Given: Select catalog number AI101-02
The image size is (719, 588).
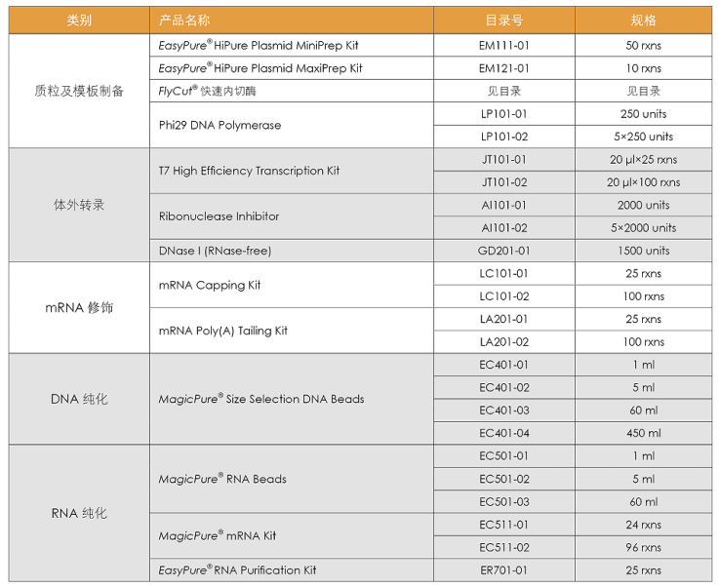Looking at the screenshot, I should click(504, 228).
